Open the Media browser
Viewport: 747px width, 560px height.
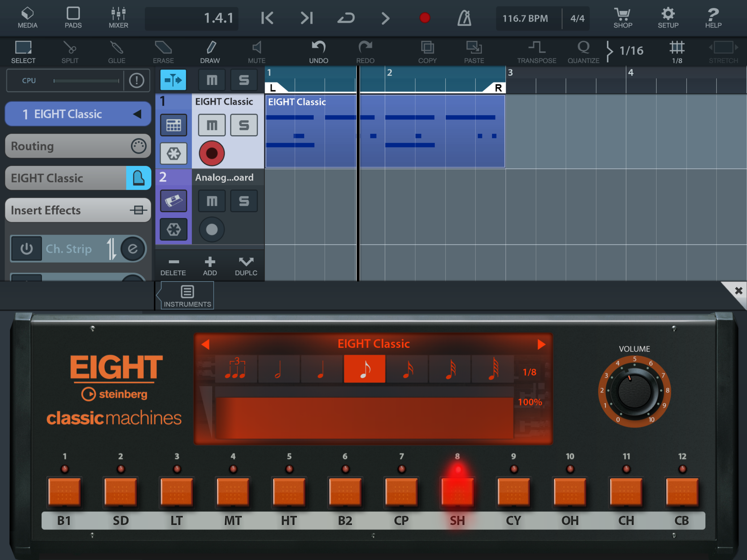point(27,18)
